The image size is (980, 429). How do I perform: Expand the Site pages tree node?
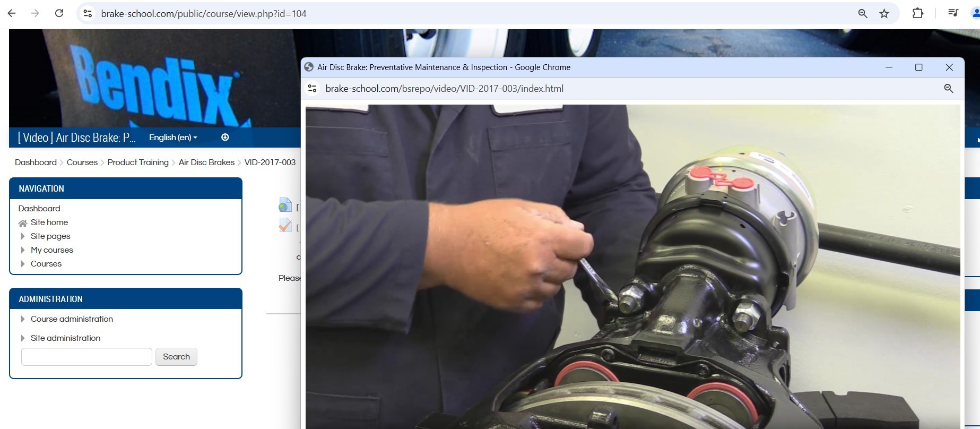23,236
